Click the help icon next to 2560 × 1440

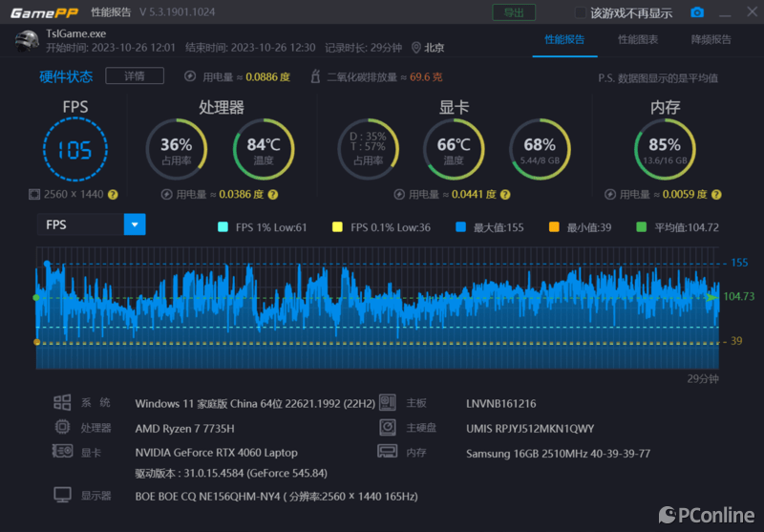point(113,195)
